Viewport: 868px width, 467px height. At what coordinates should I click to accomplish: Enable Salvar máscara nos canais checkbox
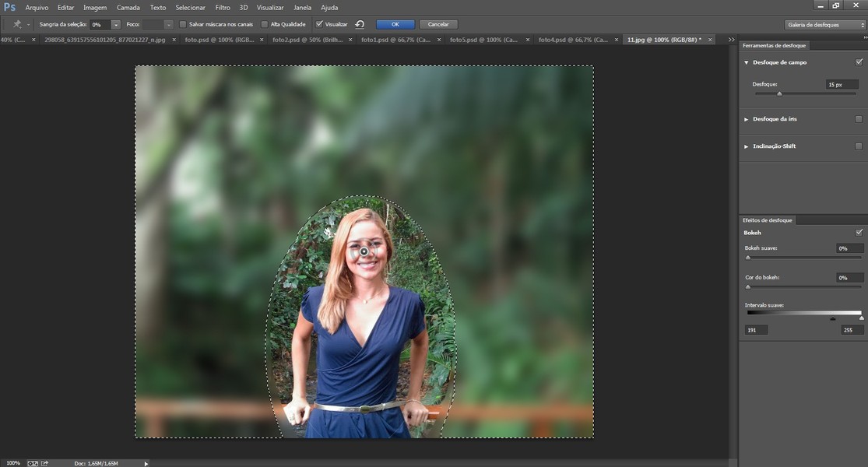coord(183,24)
